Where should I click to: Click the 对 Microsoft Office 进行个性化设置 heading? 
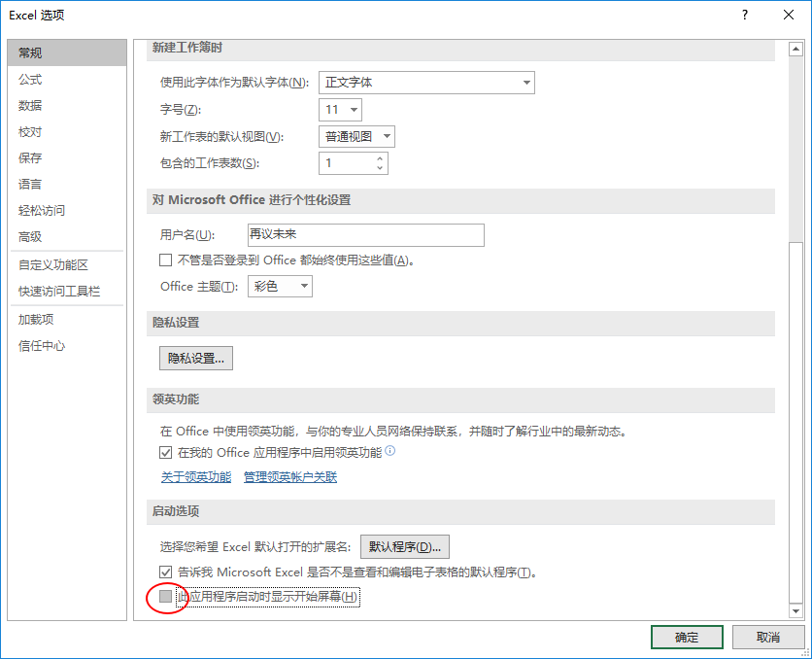point(252,200)
